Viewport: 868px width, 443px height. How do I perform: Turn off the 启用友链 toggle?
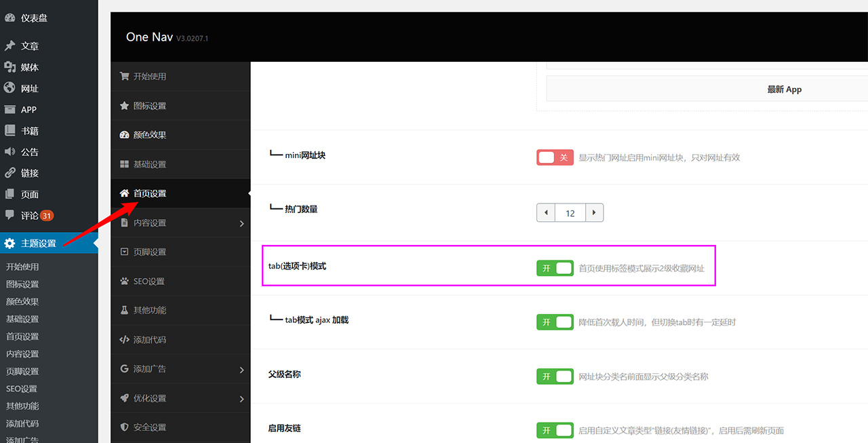point(555,430)
